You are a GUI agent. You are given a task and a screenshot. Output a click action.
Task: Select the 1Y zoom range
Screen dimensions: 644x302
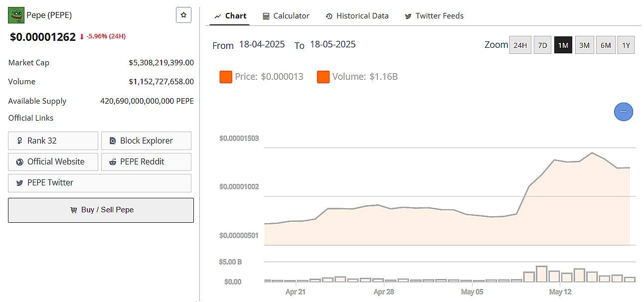click(x=626, y=45)
